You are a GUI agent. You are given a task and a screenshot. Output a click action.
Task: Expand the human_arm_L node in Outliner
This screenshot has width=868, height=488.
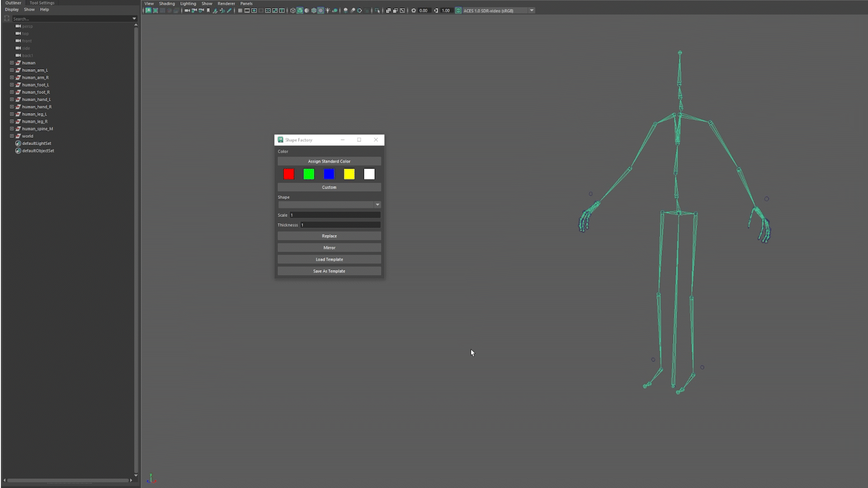coord(12,70)
